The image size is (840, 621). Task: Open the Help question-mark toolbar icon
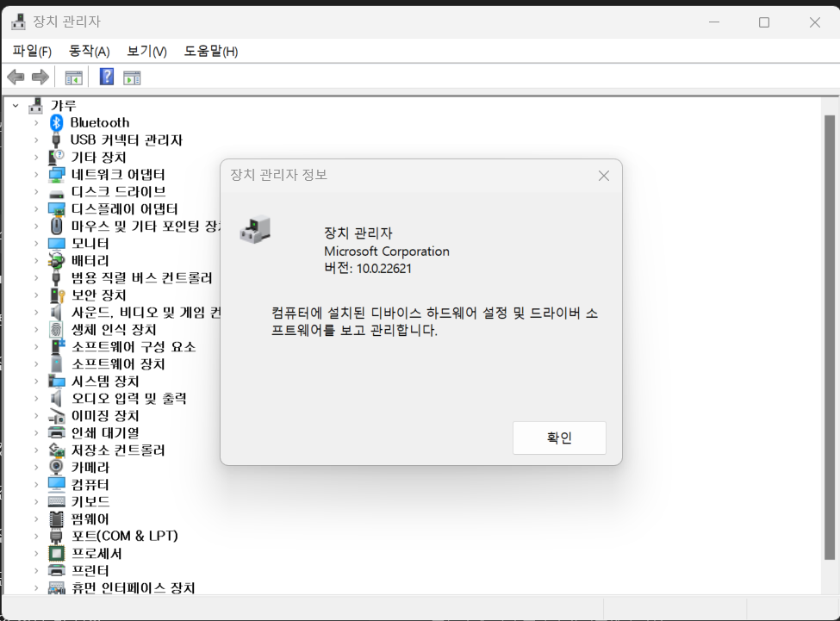[x=107, y=78]
